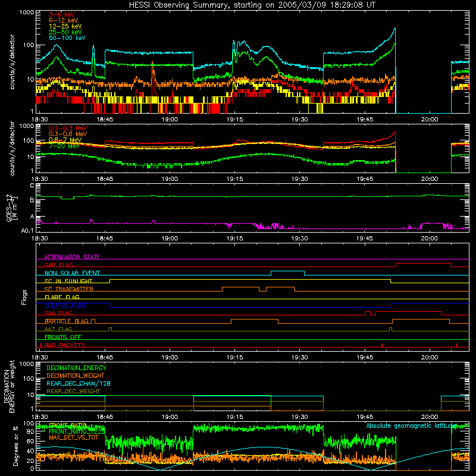The height and width of the screenshot is (476, 476).
Task: Click the HESSI Observing Summary title text
Action: pos(252,5)
